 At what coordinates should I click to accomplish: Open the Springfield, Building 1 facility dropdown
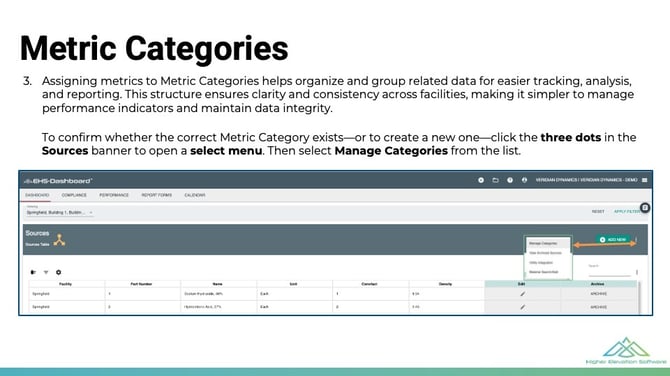point(59,212)
